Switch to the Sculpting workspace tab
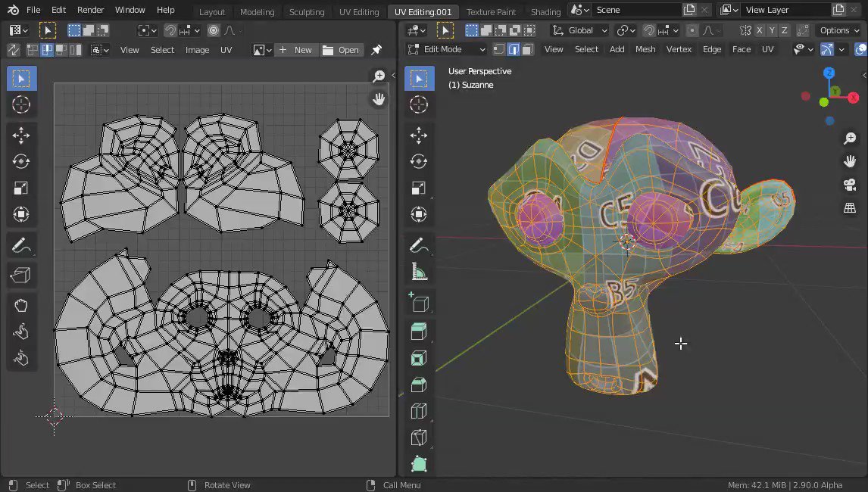This screenshot has height=492, width=868. [x=307, y=11]
